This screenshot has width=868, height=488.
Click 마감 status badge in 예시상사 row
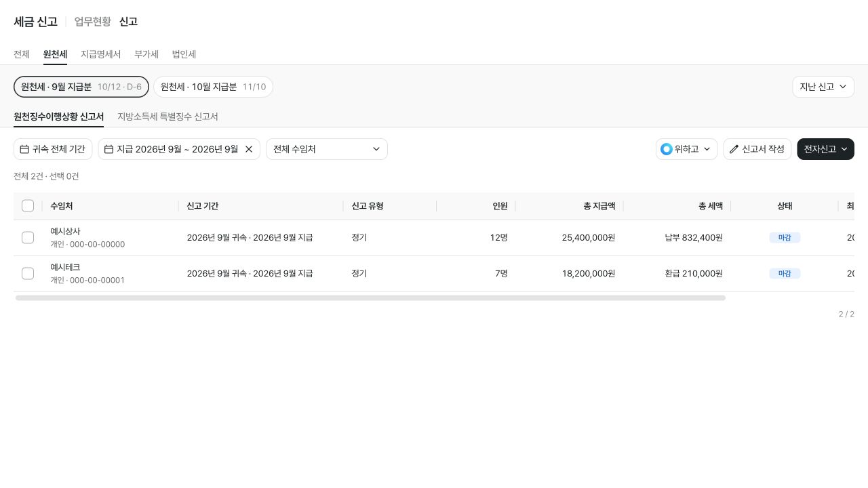point(785,238)
